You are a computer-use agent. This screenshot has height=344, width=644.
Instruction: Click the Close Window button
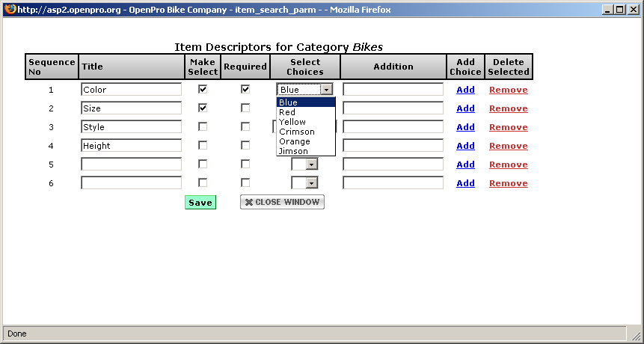[x=282, y=202]
